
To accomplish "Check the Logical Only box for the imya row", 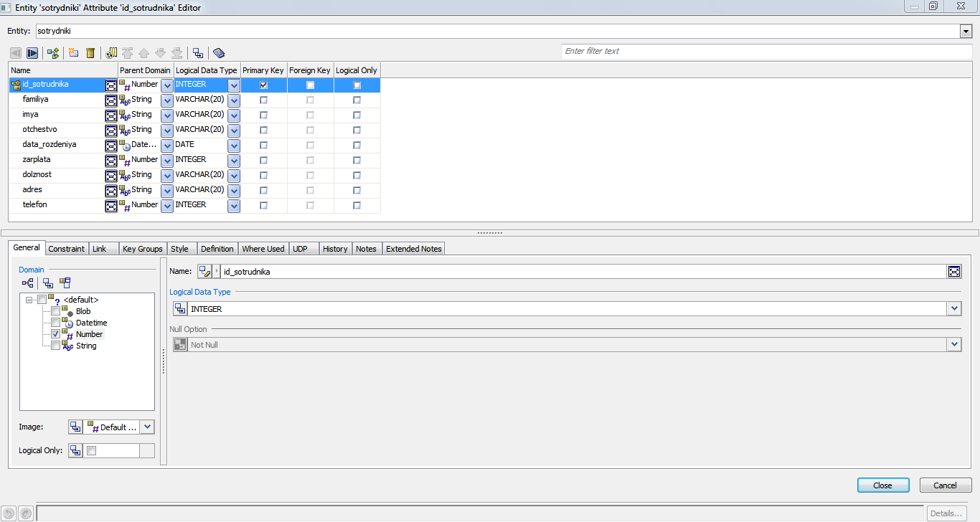I will click(357, 115).
